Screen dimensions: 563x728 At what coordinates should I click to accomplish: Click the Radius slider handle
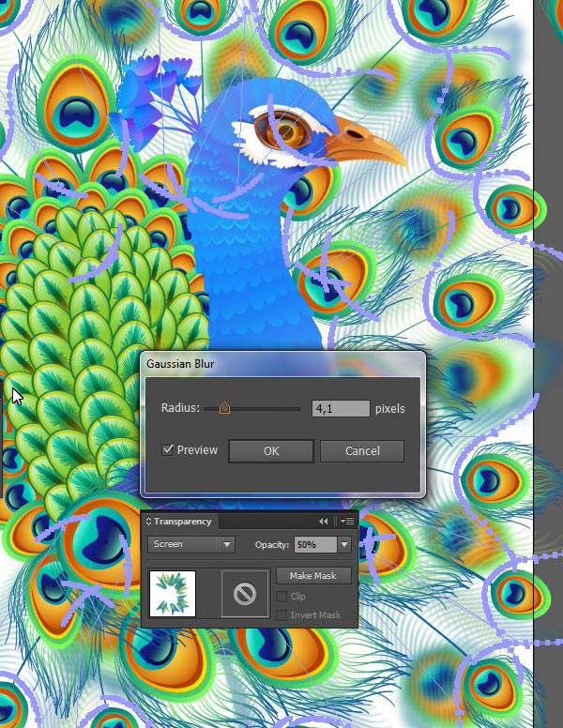[x=224, y=408]
